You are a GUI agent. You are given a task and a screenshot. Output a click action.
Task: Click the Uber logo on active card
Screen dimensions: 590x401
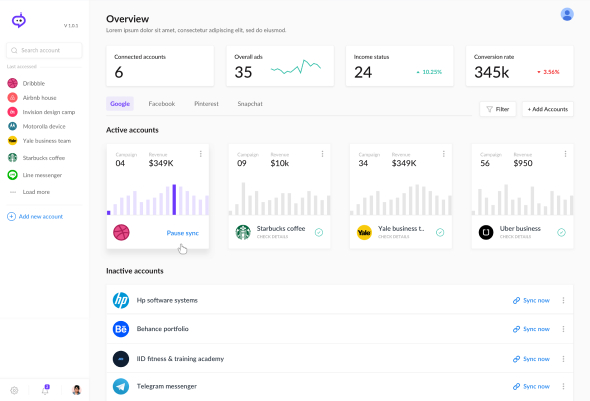tap(486, 232)
